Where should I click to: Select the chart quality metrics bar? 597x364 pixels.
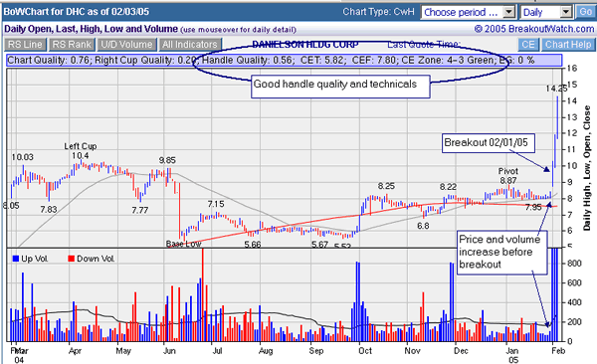pos(284,60)
